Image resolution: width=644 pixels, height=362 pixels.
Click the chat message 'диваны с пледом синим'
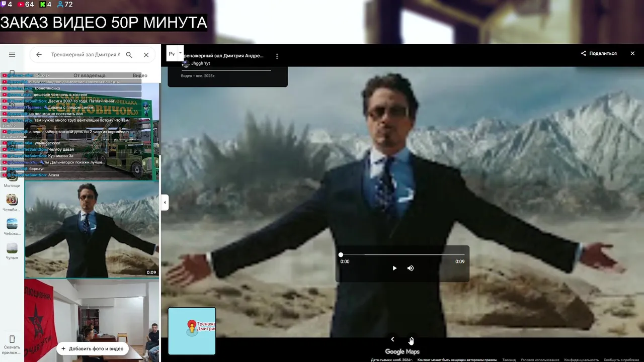click(x=72, y=107)
